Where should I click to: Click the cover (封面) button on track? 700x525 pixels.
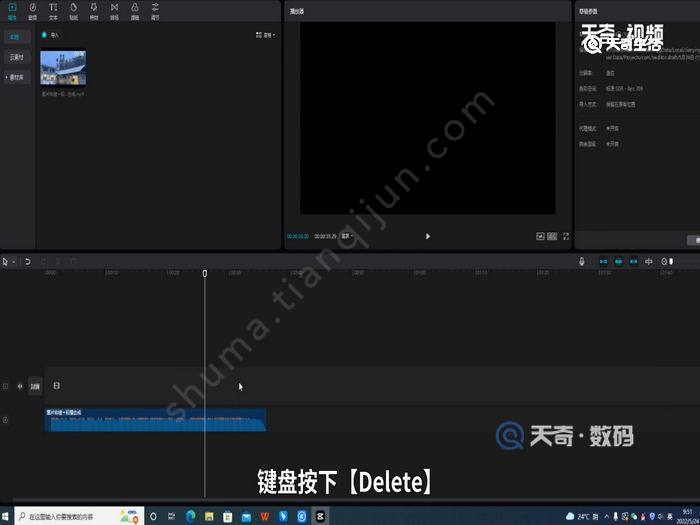click(35, 386)
